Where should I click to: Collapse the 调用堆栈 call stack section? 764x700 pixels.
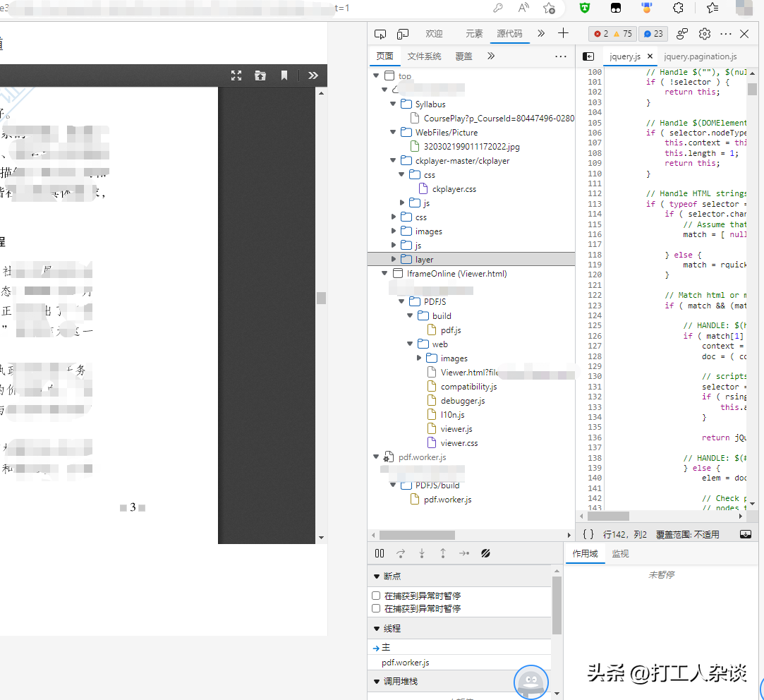coord(376,682)
